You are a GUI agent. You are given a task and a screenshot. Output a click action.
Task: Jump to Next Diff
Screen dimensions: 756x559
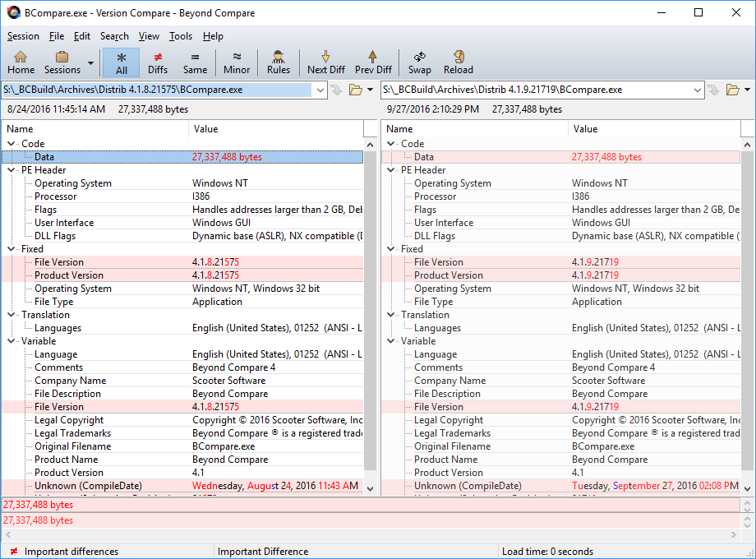326,62
